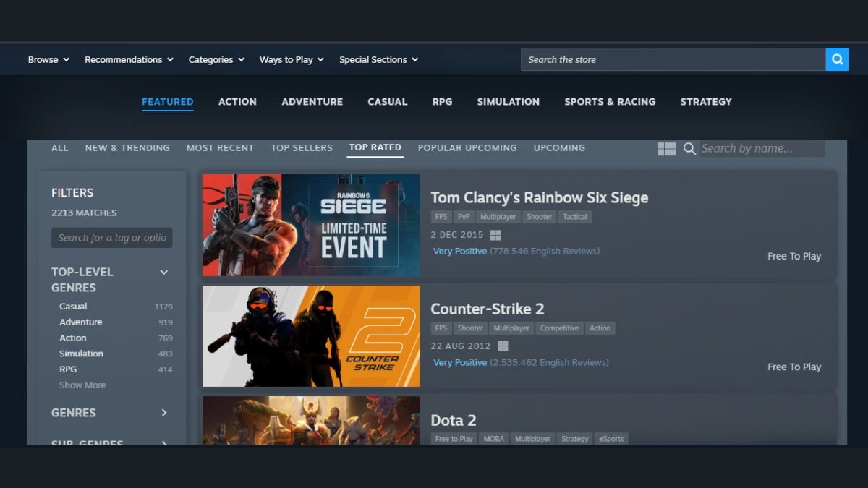Open Counter-Strike 2 Very Positive reviews
The width and height of the screenshot is (868, 488).
(x=460, y=363)
